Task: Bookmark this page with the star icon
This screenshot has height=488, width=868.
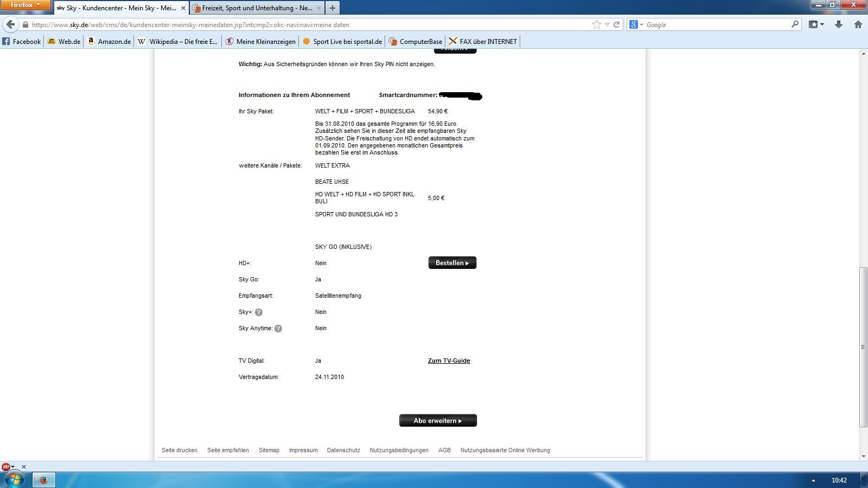Action: [x=597, y=24]
